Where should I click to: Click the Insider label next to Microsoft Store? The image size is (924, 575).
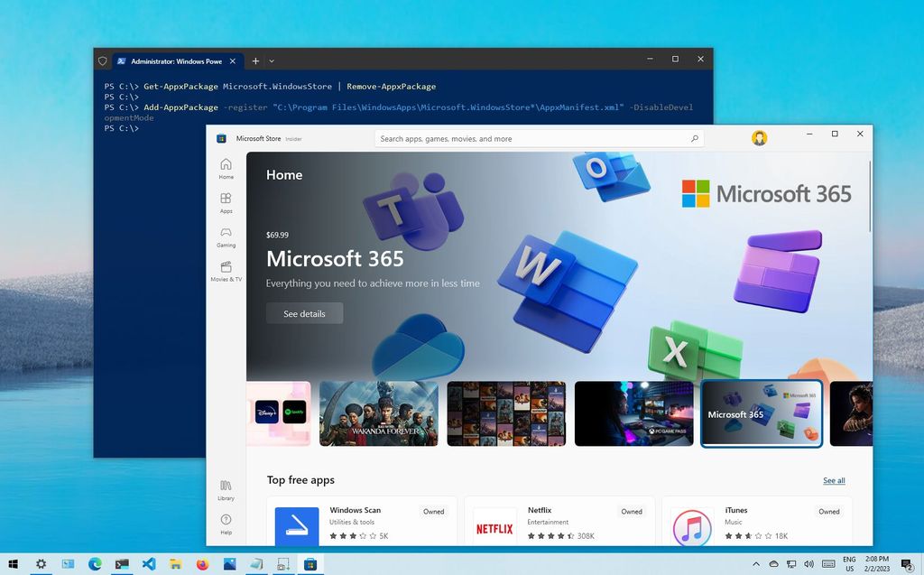[295, 138]
